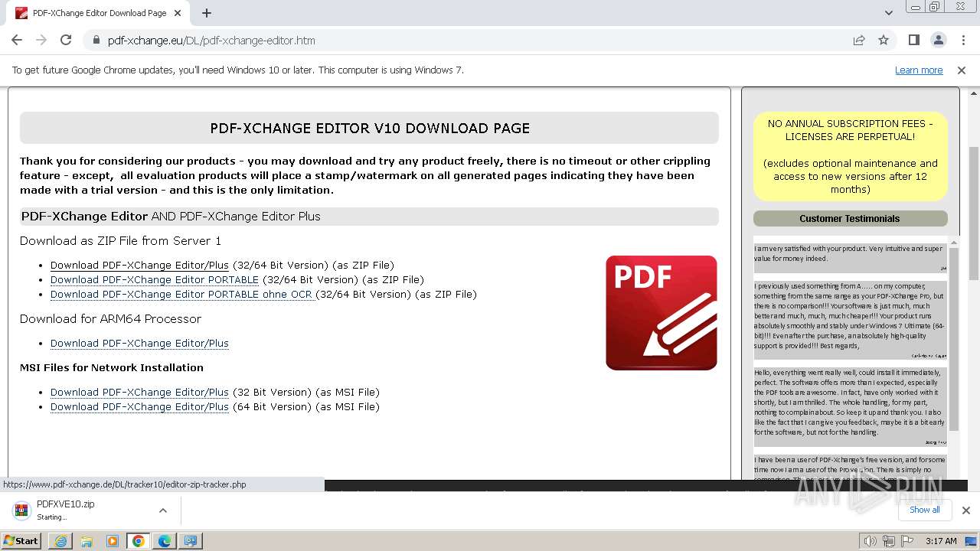The height and width of the screenshot is (551, 980).
Task: Download Editor/Plus 64 Bit MSI link
Action: point(139,406)
